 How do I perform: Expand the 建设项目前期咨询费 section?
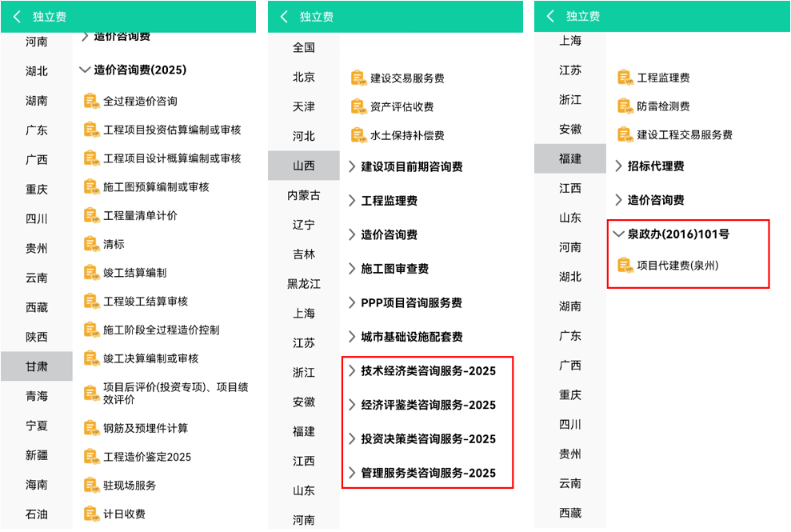tap(352, 166)
